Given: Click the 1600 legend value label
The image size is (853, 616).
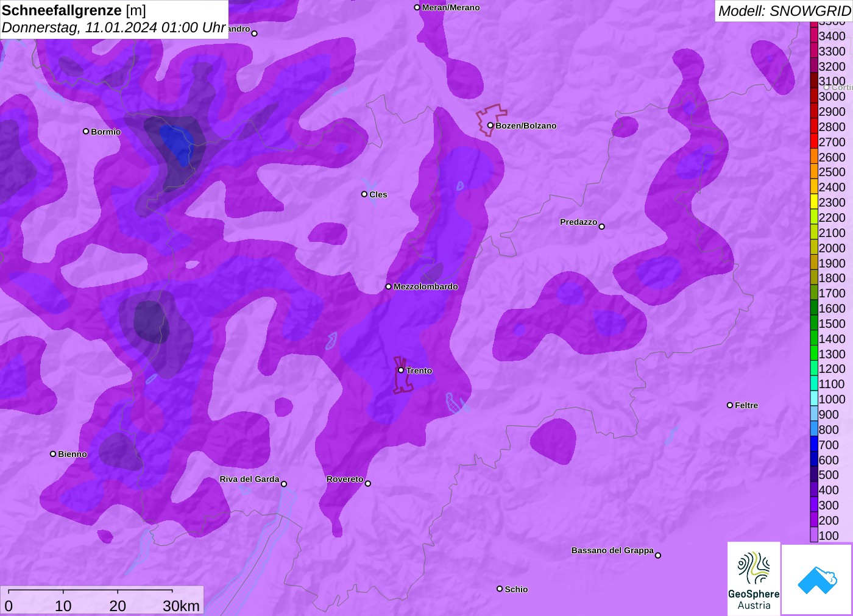Looking at the screenshot, I should pos(832,308).
